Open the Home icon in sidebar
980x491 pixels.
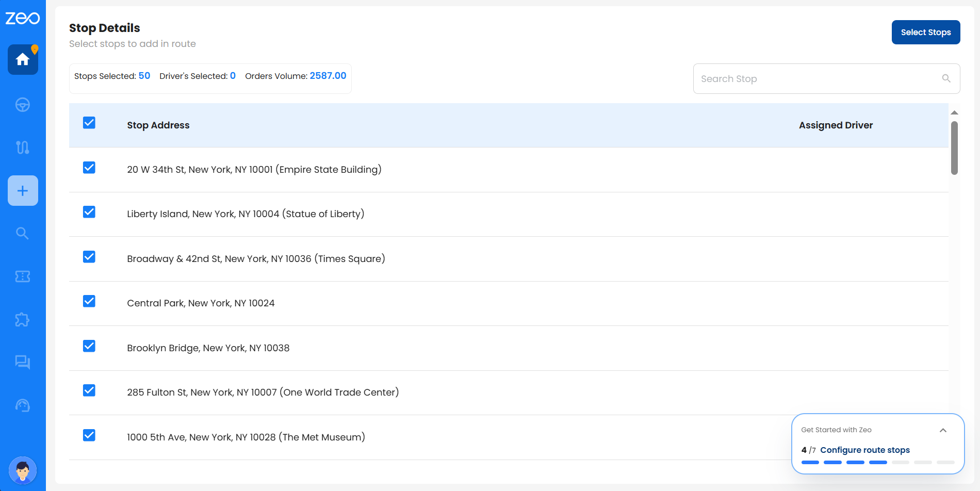coord(23,60)
